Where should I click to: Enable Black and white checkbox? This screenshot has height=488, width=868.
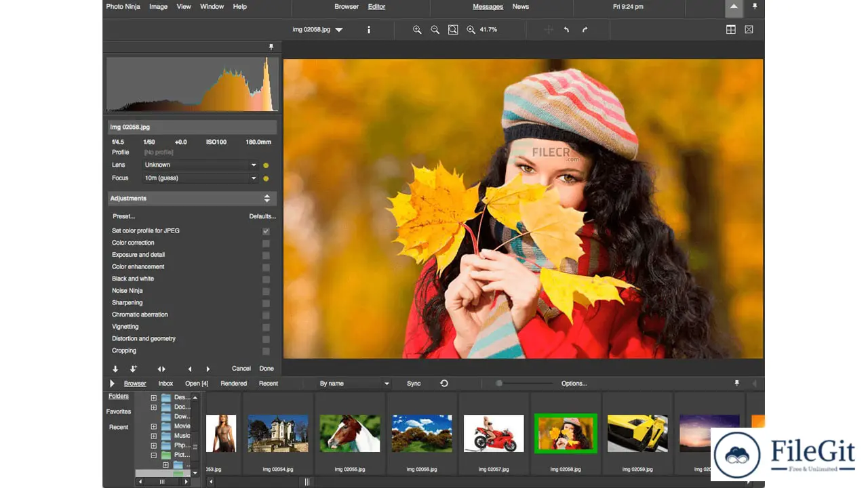click(x=266, y=279)
